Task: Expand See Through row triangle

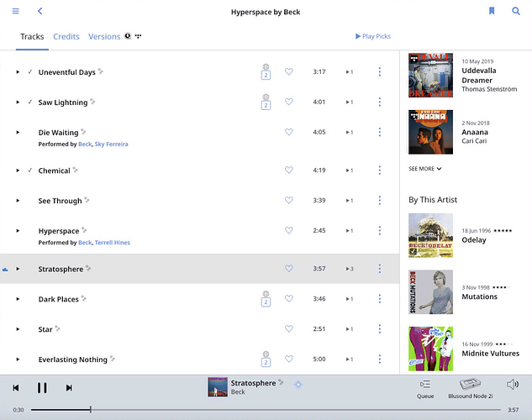Action: coord(18,200)
